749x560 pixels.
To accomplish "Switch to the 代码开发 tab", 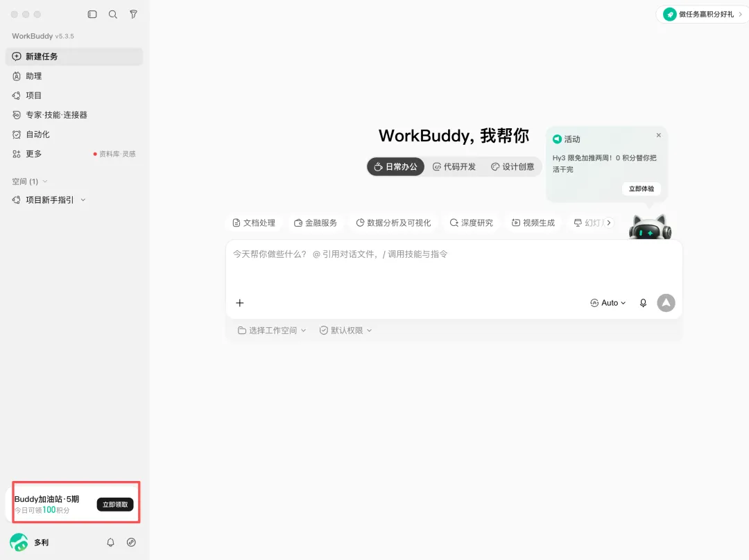I will [x=454, y=166].
